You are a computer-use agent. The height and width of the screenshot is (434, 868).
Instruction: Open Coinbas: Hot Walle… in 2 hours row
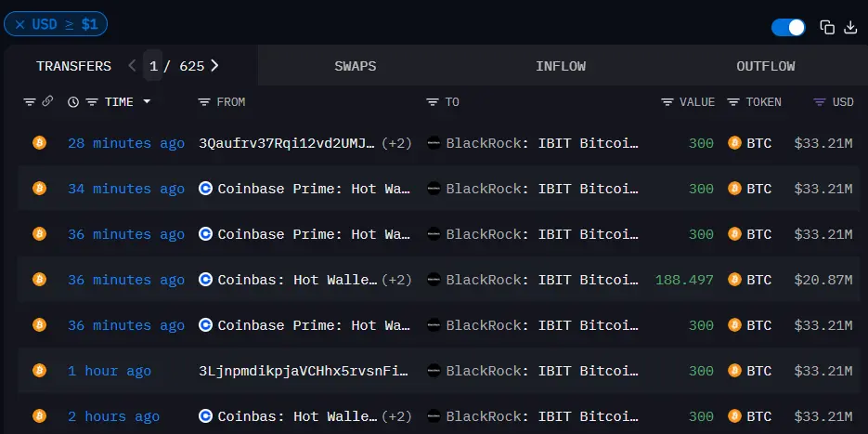298,416
